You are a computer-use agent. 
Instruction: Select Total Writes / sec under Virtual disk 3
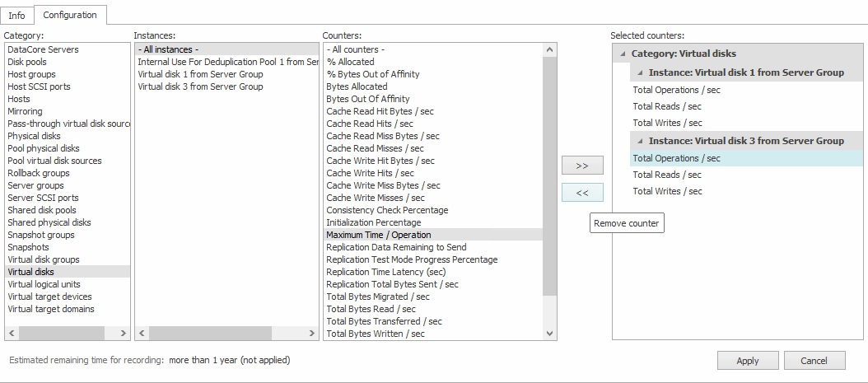tap(667, 191)
